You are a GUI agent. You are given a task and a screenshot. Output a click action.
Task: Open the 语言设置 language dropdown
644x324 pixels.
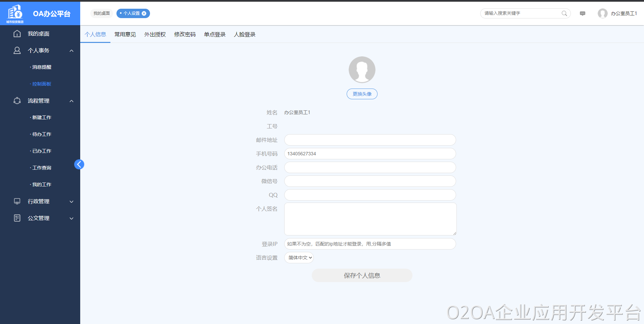tap(299, 258)
